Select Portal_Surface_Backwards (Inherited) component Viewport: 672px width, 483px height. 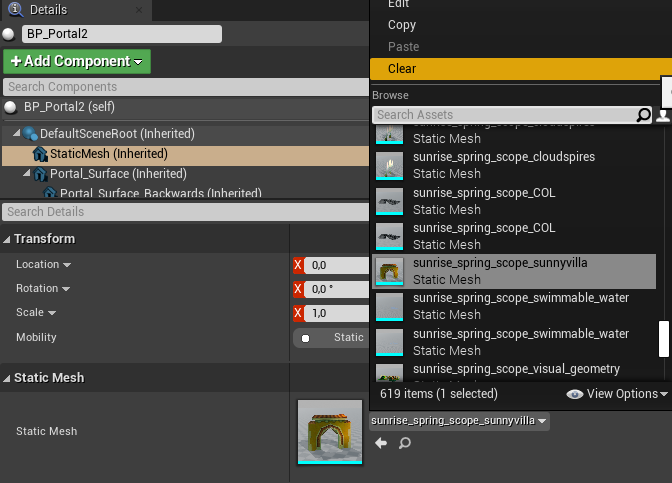161,193
